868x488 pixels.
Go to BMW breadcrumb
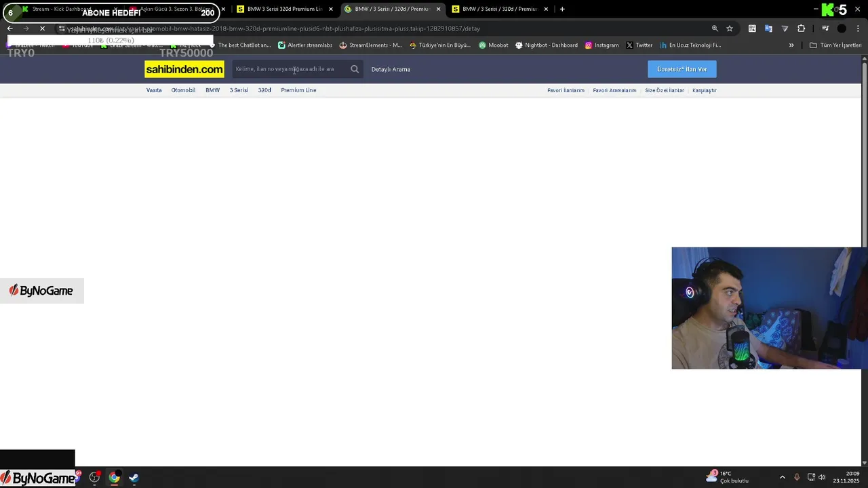pos(212,90)
